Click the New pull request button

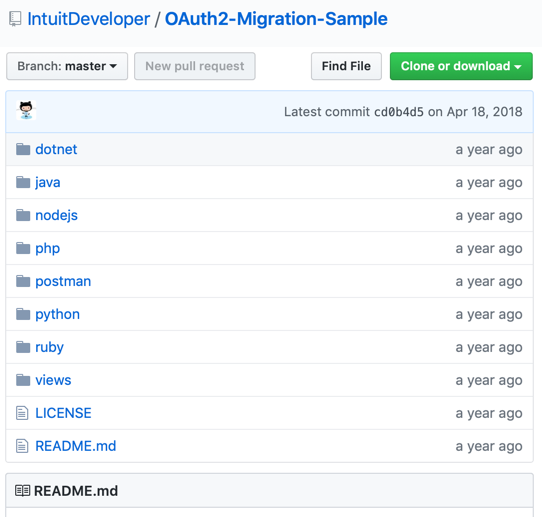pyautogui.click(x=195, y=66)
